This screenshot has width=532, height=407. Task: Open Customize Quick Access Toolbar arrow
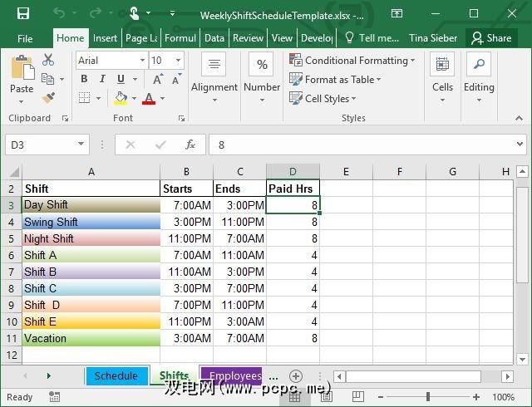[172, 13]
